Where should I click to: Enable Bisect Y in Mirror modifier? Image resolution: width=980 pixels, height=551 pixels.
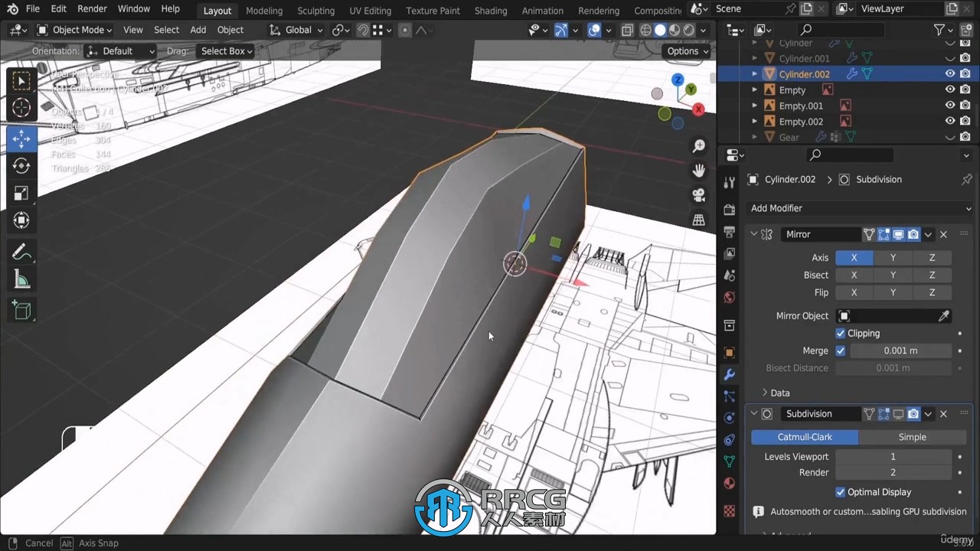[x=893, y=275]
